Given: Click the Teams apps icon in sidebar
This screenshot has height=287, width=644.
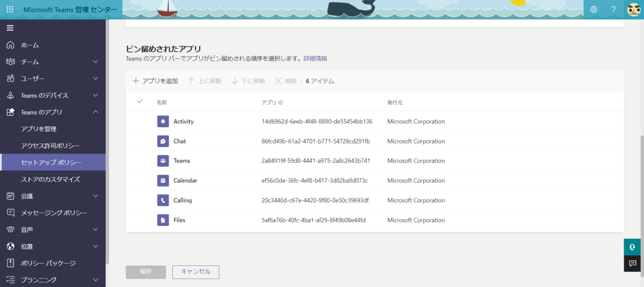Looking at the screenshot, I should pyautogui.click(x=10, y=112).
